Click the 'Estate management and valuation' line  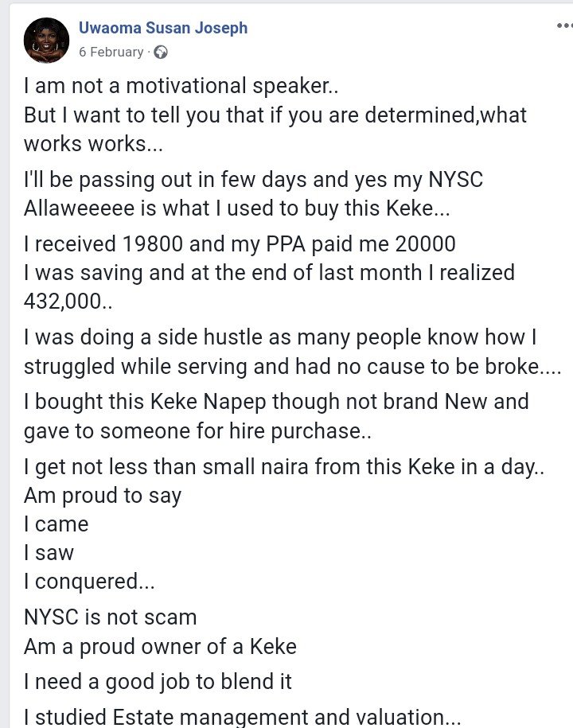click(x=242, y=717)
